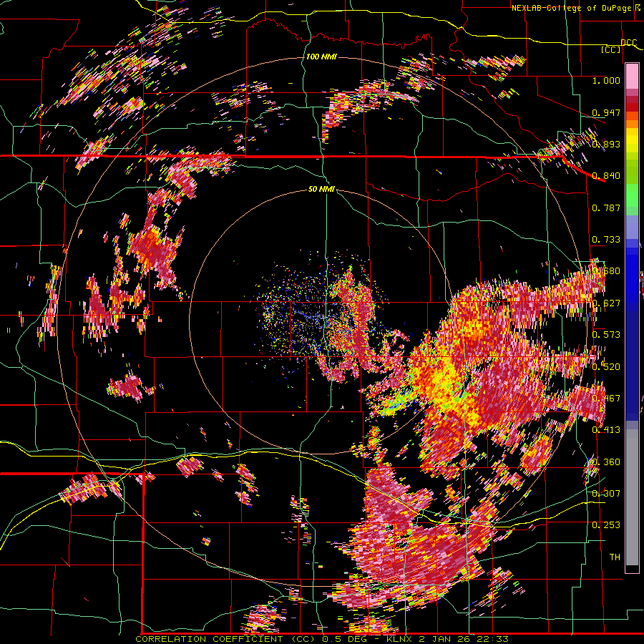
Task: Select the 0.947 legend value
Action: (x=606, y=112)
